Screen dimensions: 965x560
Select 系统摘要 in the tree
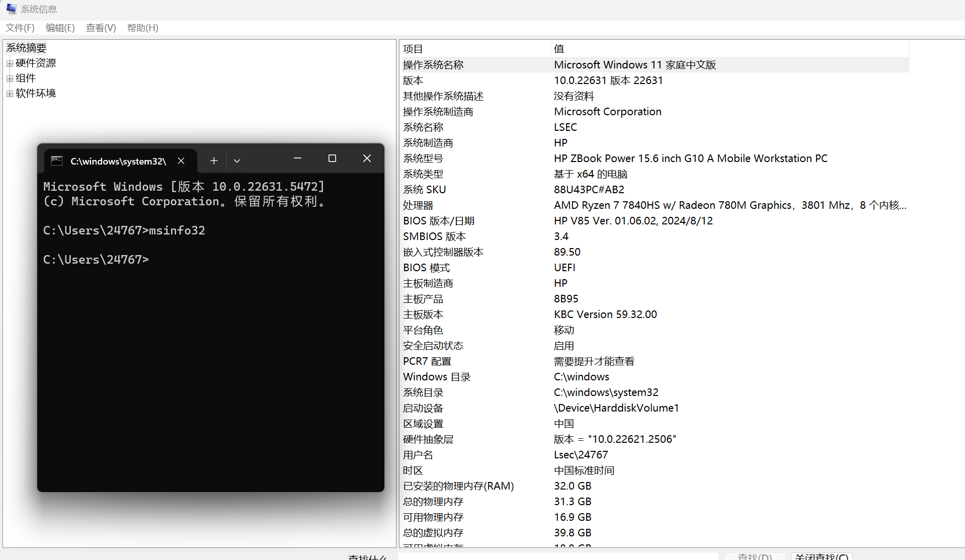26,48
